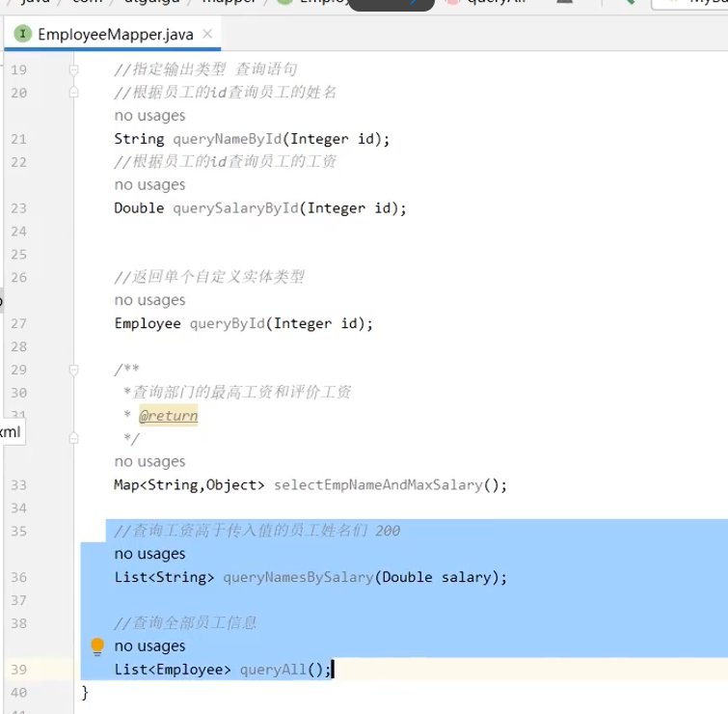Click the queryNamesBySalary method name
This screenshot has height=714, width=728.
[x=298, y=577]
